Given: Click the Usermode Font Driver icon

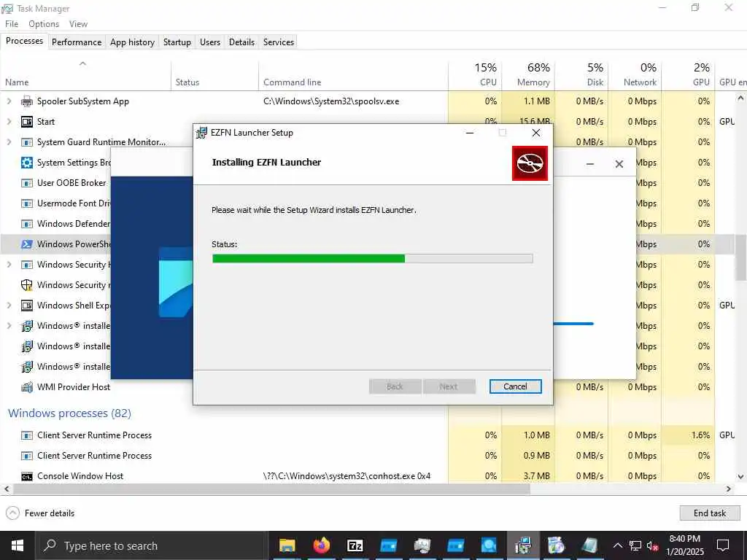Looking at the screenshot, I should click(27, 203).
